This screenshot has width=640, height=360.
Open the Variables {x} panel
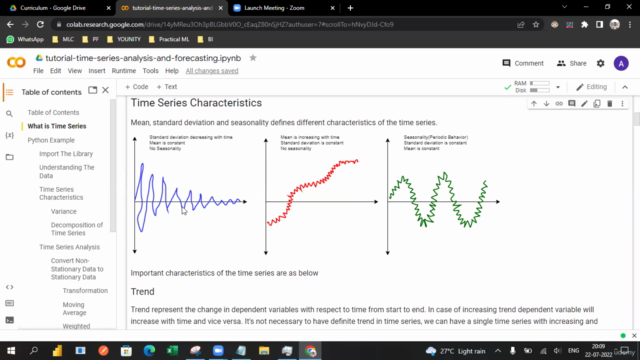(x=9, y=135)
